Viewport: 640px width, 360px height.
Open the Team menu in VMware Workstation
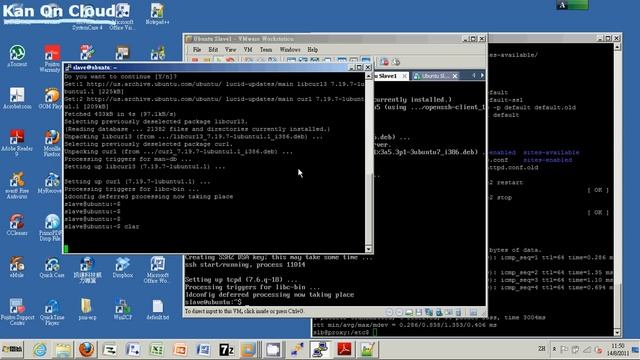(x=266, y=49)
